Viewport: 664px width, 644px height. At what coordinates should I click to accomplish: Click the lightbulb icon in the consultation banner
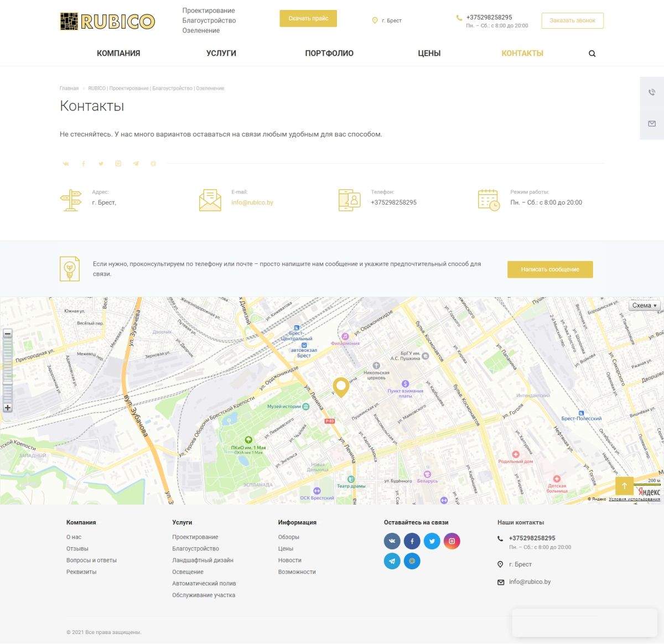[70, 269]
